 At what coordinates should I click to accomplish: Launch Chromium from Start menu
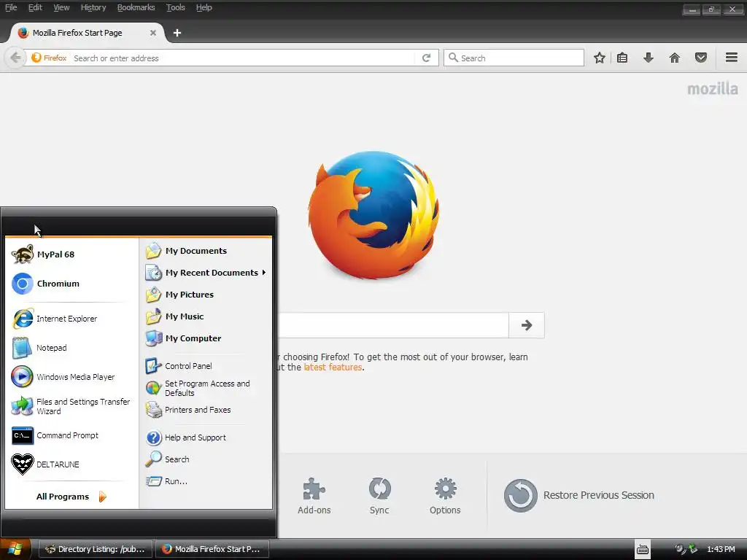(x=70, y=284)
